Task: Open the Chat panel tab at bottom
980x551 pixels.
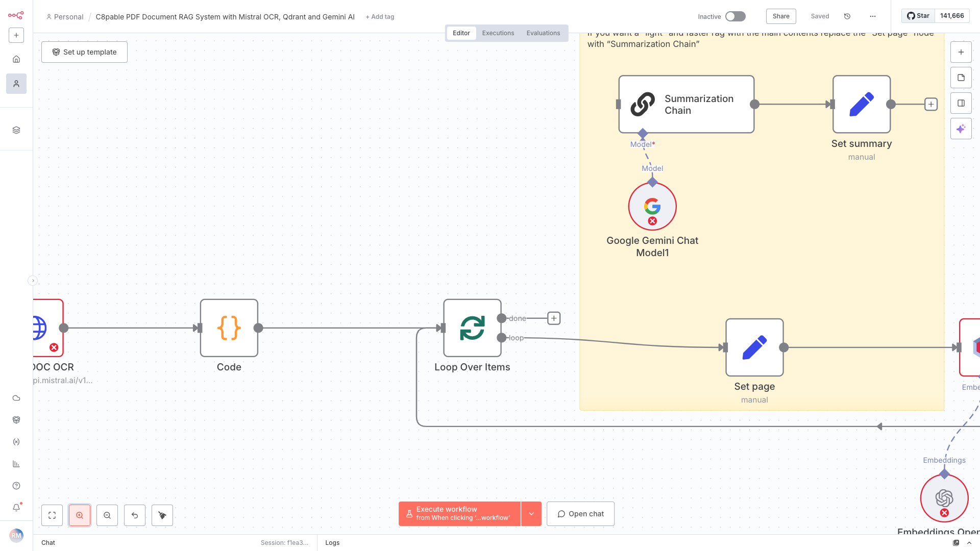Action: click(48, 543)
